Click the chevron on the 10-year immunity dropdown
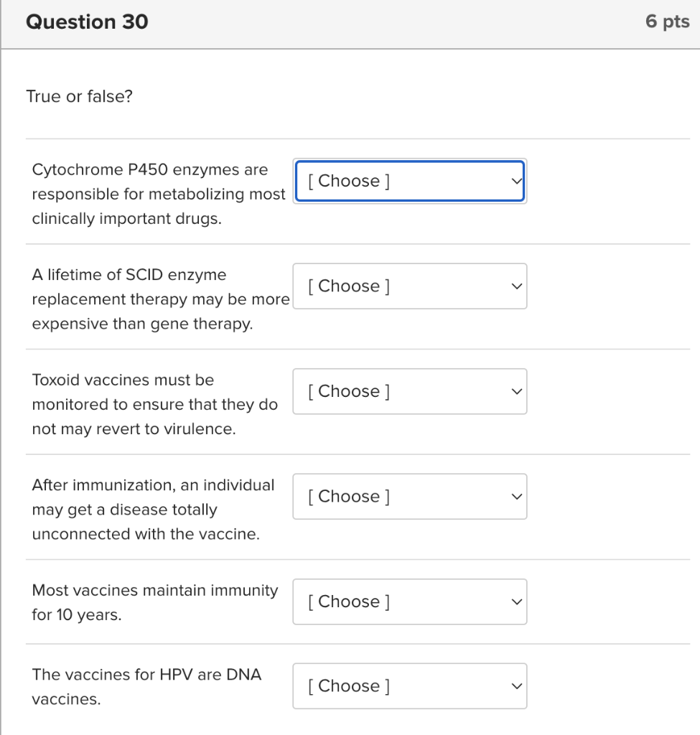The width and height of the screenshot is (700, 735). tap(515, 601)
